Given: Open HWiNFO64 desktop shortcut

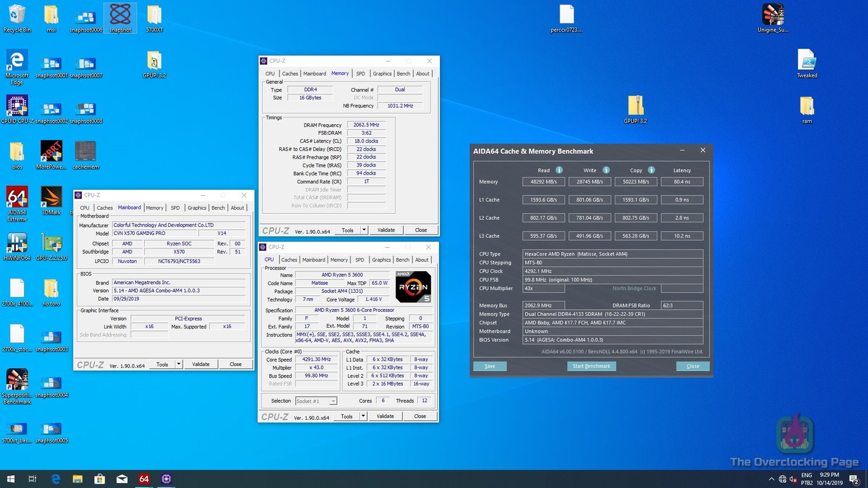Looking at the screenshot, I should [17, 242].
